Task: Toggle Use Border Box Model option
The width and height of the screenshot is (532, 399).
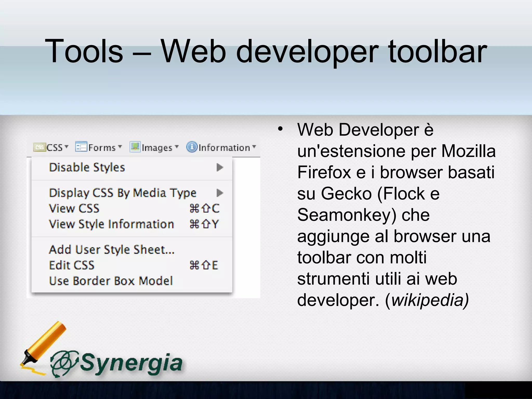Action: click(132, 281)
